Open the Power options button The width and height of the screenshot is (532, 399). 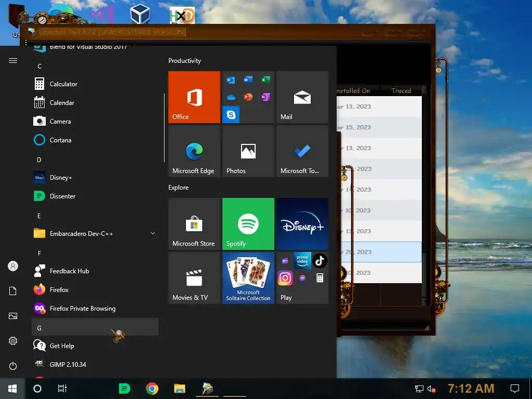[13, 366]
